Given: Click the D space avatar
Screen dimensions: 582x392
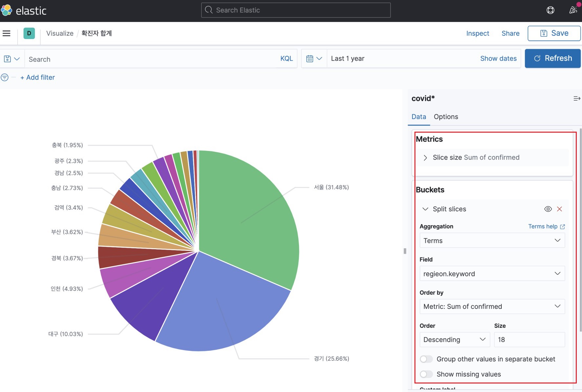Looking at the screenshot, I should pyautogui.click(x=29, y=33).
